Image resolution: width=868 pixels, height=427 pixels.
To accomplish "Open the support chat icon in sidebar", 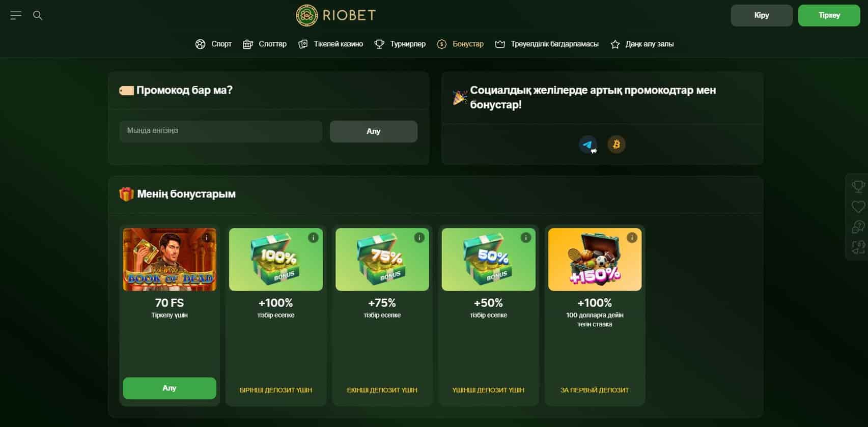I will tap(858, 227).
